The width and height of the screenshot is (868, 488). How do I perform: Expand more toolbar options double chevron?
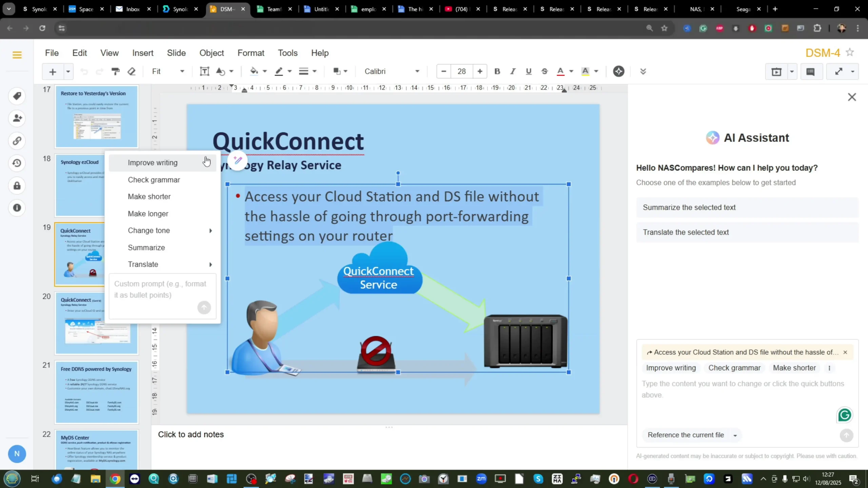[x=643, y=71]
